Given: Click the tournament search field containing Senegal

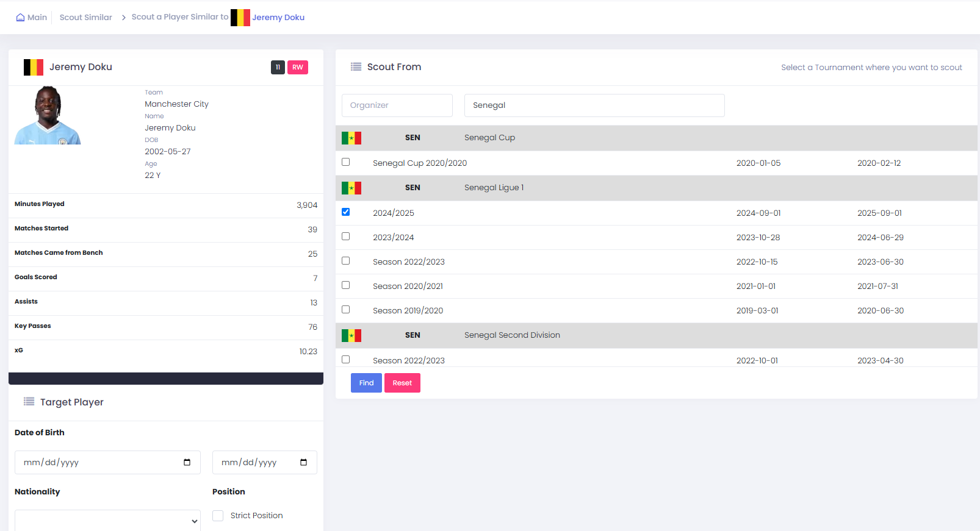Looking at the screenshot, I should click(594, 105).
